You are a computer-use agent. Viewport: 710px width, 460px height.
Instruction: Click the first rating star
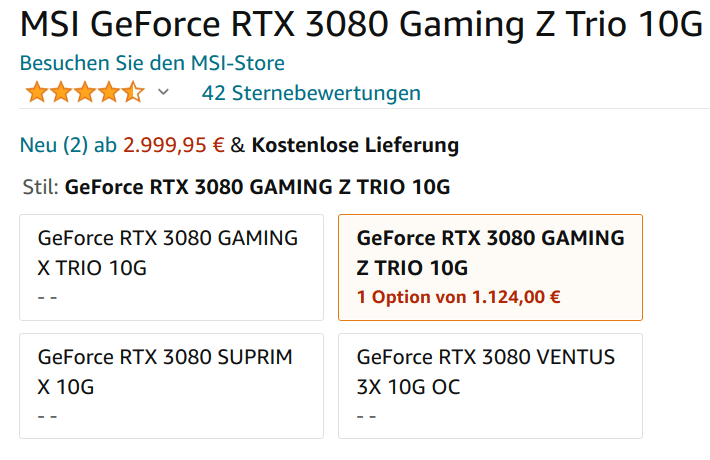pyautogui.click(x=37, y=93)
